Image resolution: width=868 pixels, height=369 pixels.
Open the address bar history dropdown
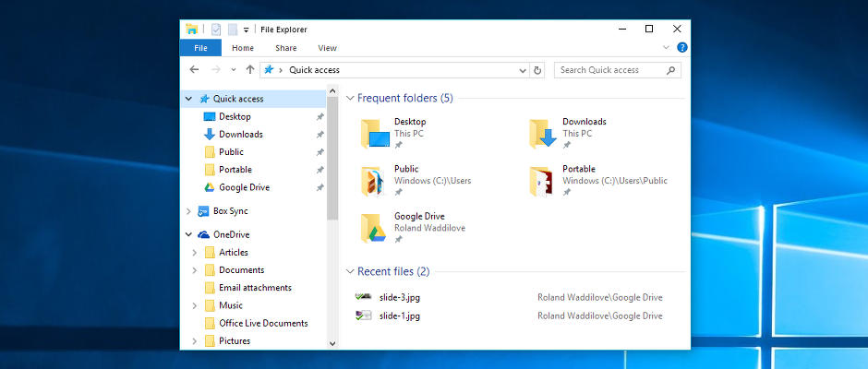[523, 70]
